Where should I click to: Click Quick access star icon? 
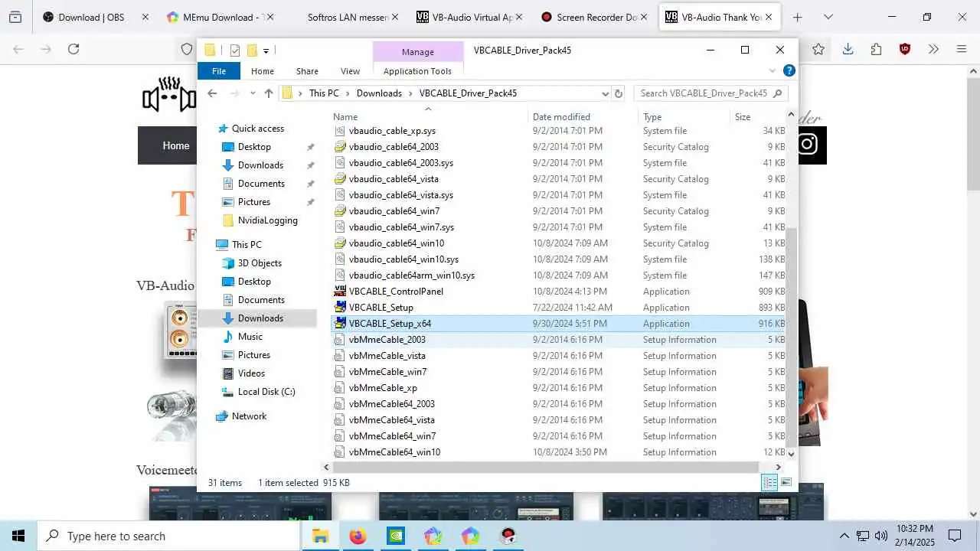pos(223,129)
